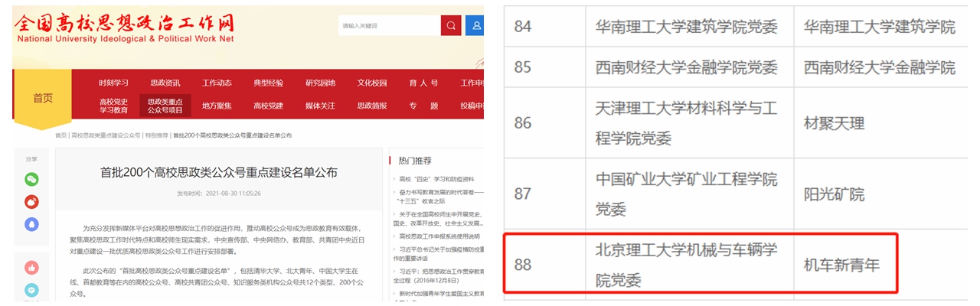This screenshot has width=980, height=306.
Task: Click the site logo 全国高校思想政治工作网
Action: coord(124,28)
